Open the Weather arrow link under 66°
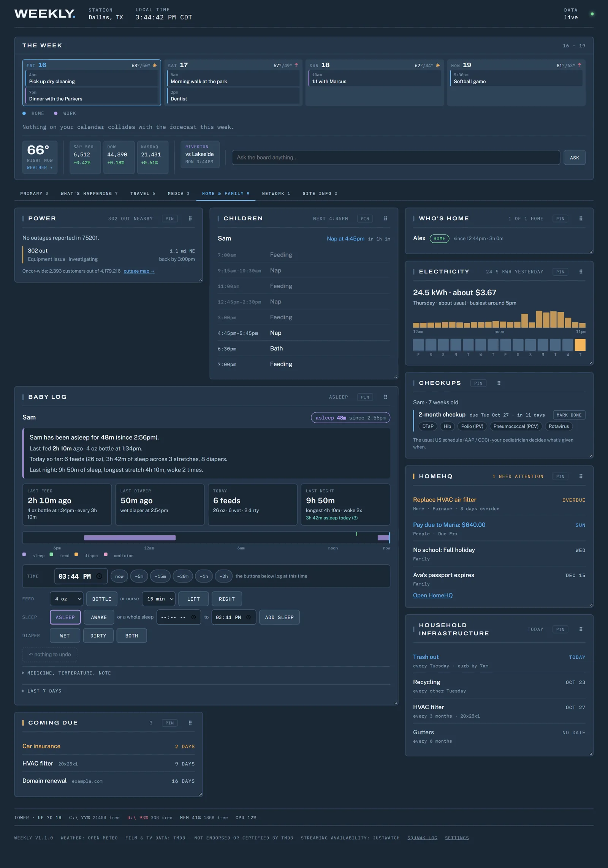Viewport: 608px width, 868px height. (40, 167)
